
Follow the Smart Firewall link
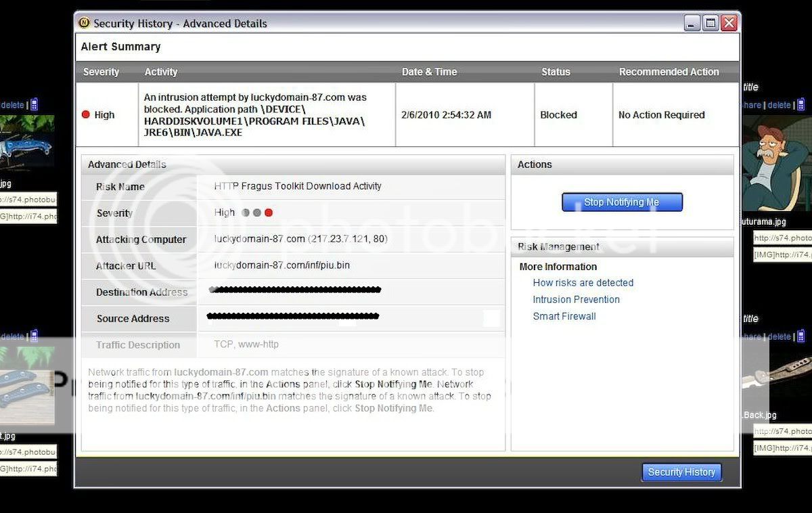(x=564, y=316)
